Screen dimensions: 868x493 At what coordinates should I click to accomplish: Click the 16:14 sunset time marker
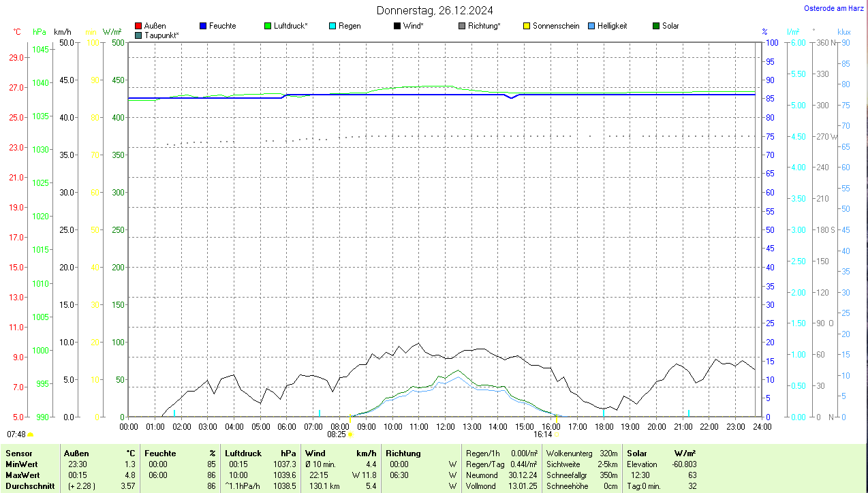click(x=542, y=434)
